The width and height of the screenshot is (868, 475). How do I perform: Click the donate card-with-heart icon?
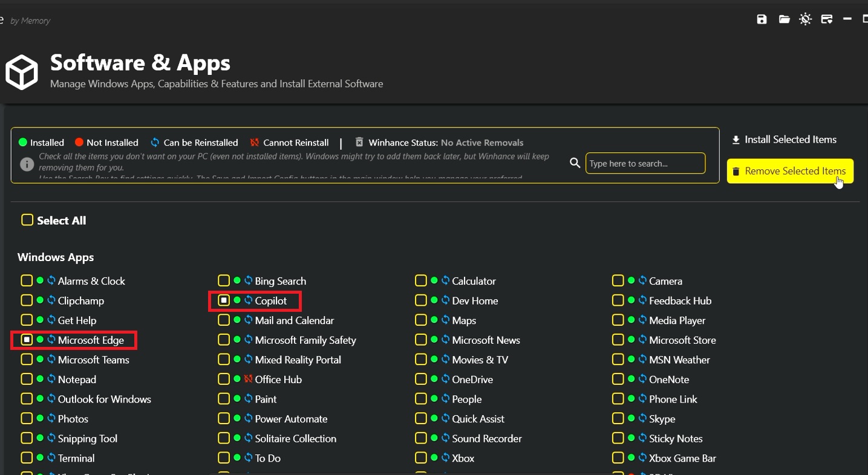pos(827,19)
